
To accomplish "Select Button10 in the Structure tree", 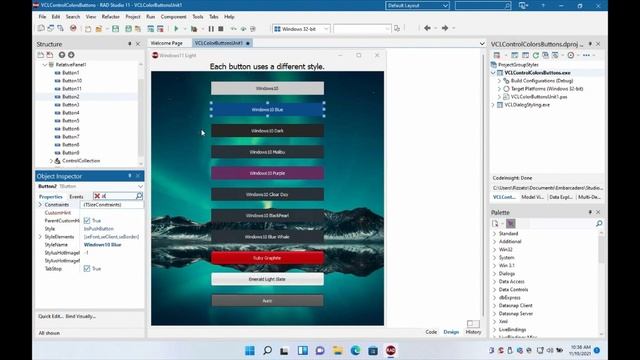I will (72, 80).
